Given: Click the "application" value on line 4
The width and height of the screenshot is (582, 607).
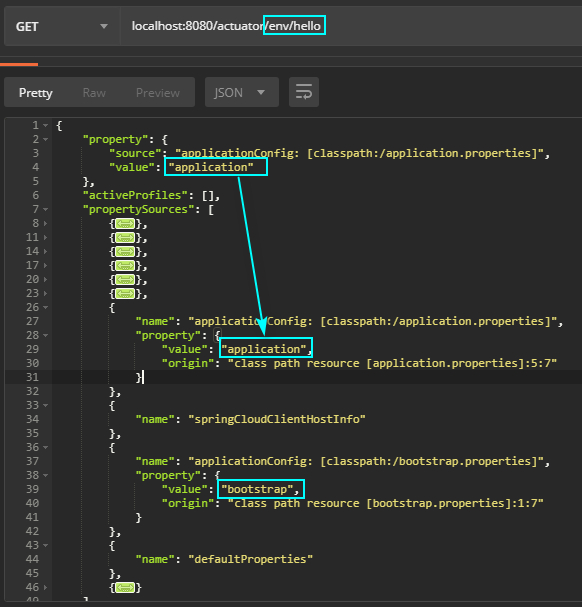Looking at the screenshot, I should click(x=211, y=167).
